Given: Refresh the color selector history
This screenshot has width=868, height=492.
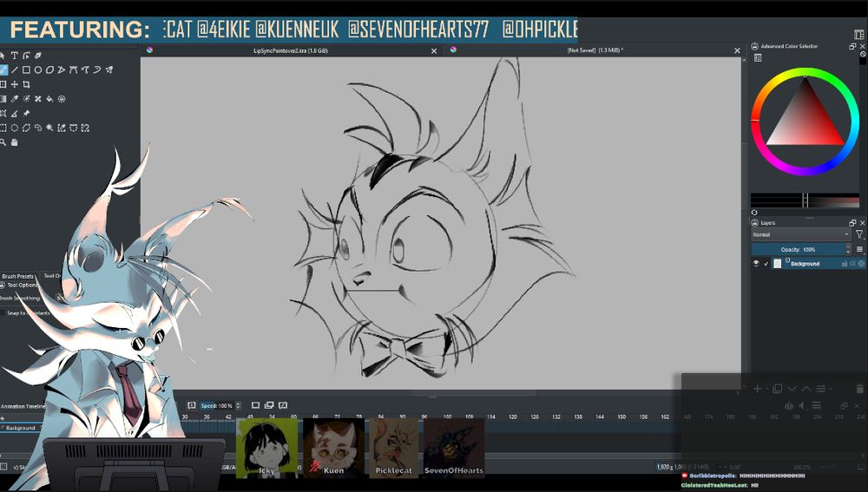Looking at the screenshot, I should 754,213.
